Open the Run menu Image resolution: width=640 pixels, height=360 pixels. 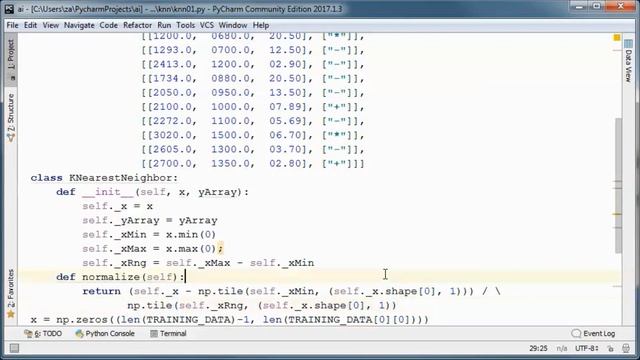(x=164, y=25)
